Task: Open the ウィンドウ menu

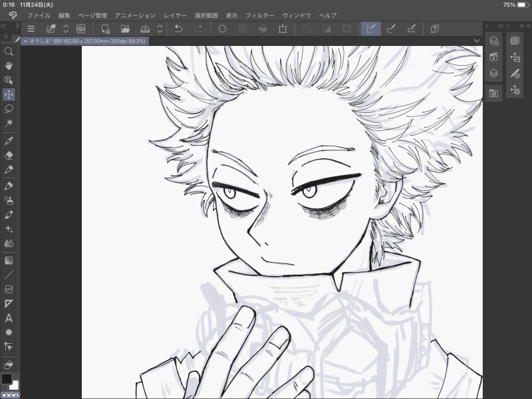Action: [297, 15]
